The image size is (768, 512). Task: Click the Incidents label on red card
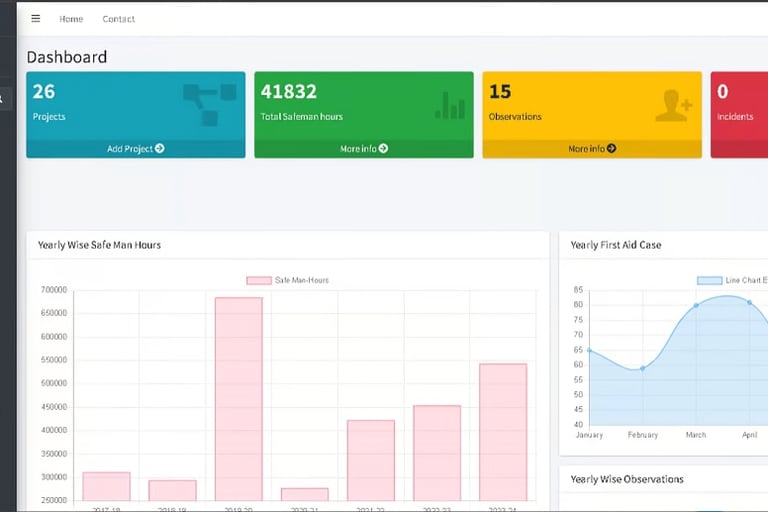pyautogui.click(x=735, y=117)
